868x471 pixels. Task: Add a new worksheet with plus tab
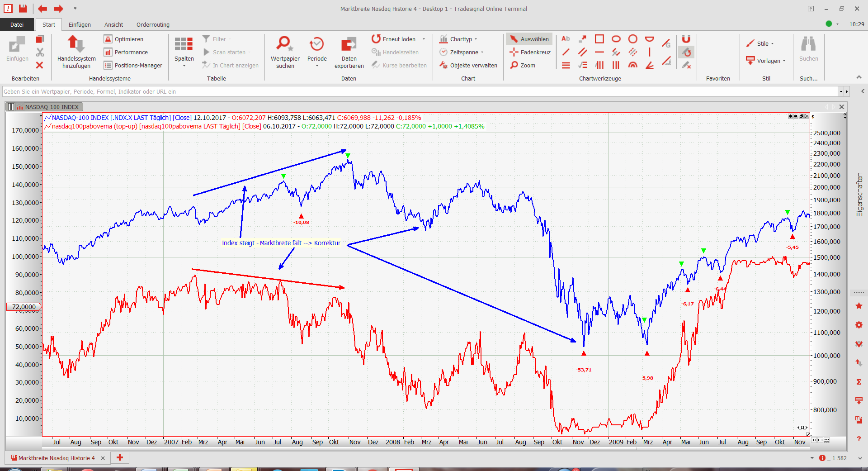120,458
